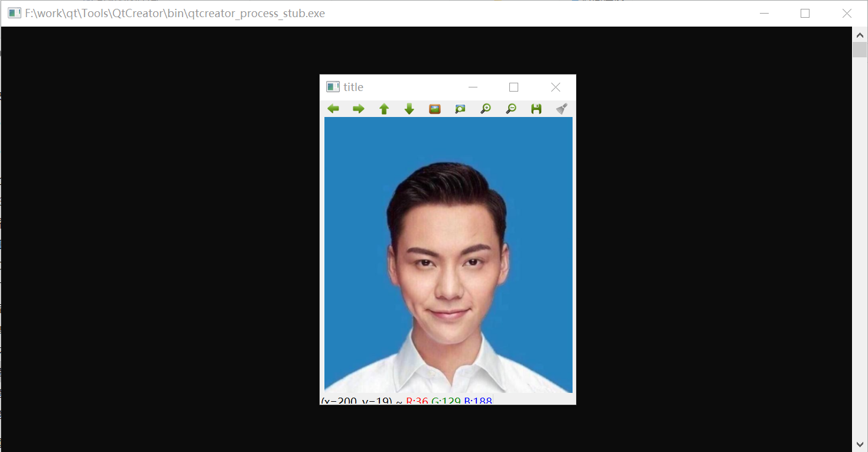This screenshot has height=452, width=868.
Task: Open display properties with the brush icon
Action: click(x=562, y=109)
